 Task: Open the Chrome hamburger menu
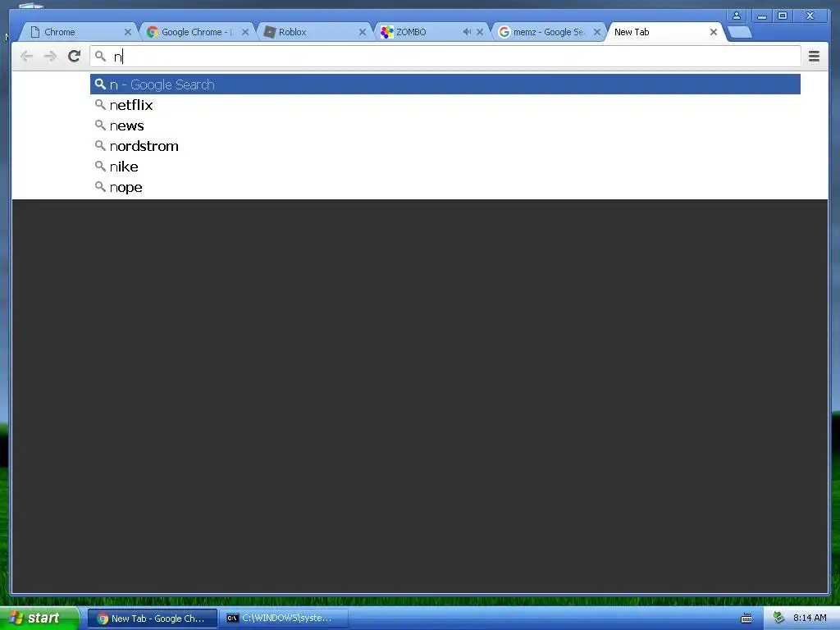(814, 56)
